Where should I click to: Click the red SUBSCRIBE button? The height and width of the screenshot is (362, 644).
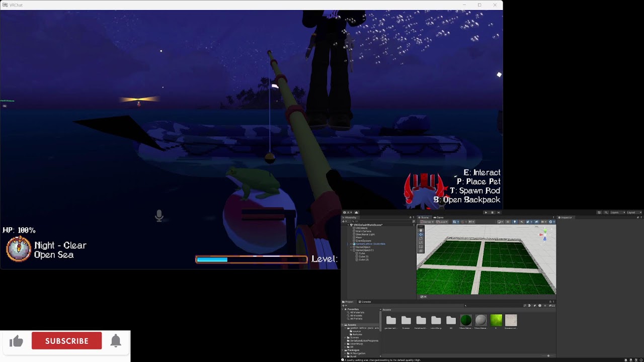point(67,341)
